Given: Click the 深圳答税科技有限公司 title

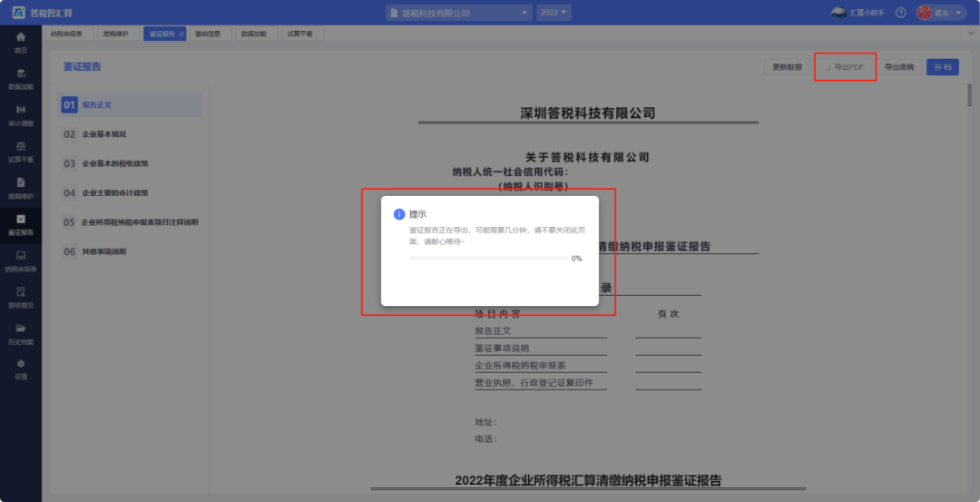Looking at the screenshot, I should coord(587,113).
